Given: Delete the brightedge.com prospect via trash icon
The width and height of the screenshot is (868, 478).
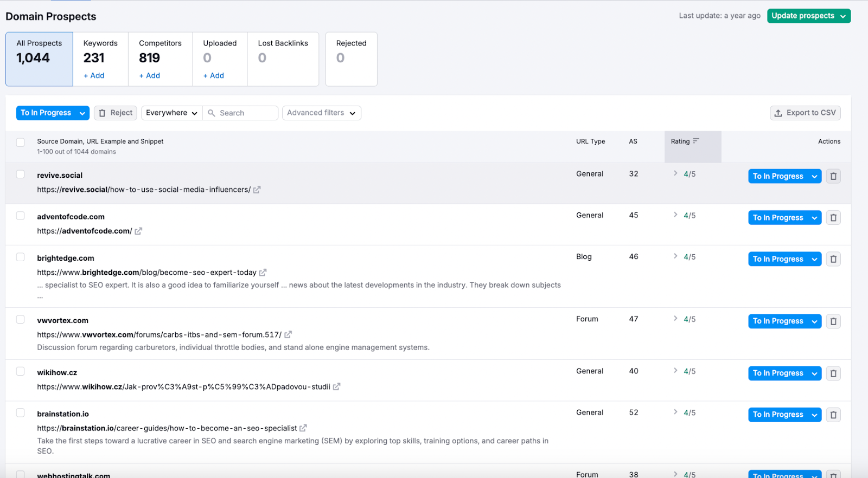Looking at the screenshot, I should (x=833, y=259).
